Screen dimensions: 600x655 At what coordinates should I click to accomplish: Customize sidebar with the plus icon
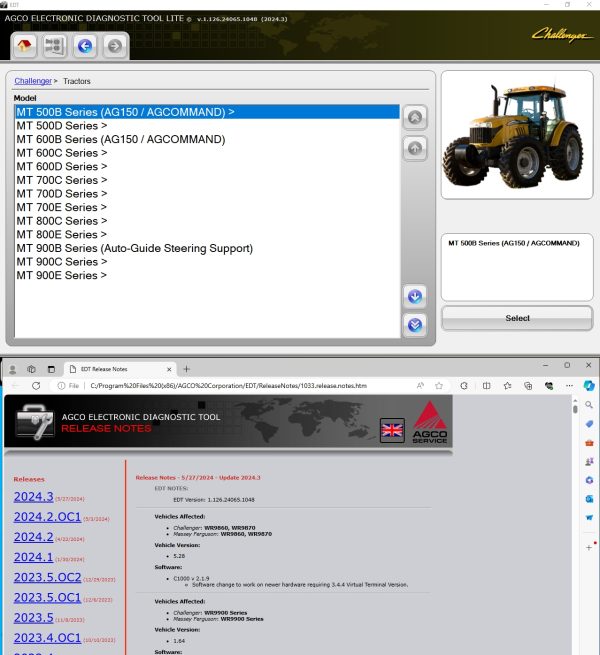[589, 547]
